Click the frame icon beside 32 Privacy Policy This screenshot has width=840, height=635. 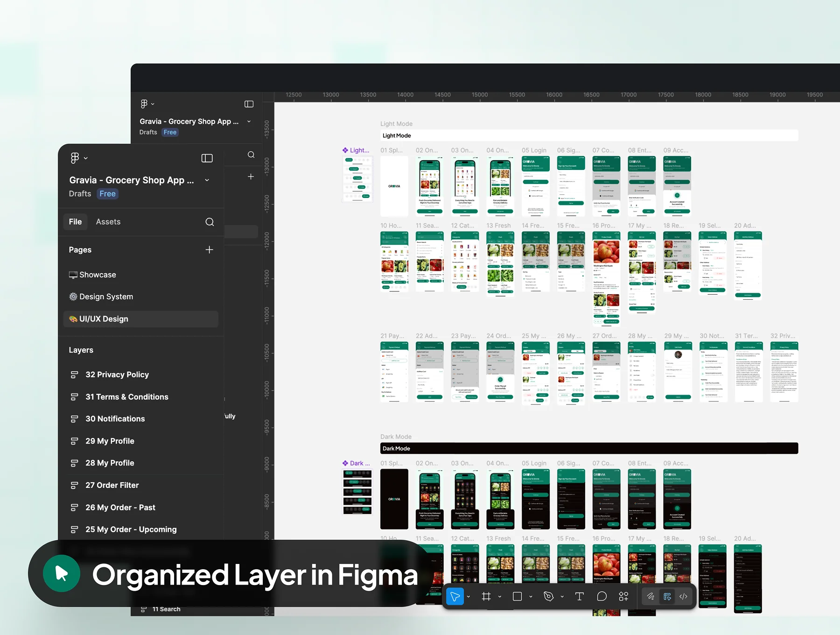point(74,374)
